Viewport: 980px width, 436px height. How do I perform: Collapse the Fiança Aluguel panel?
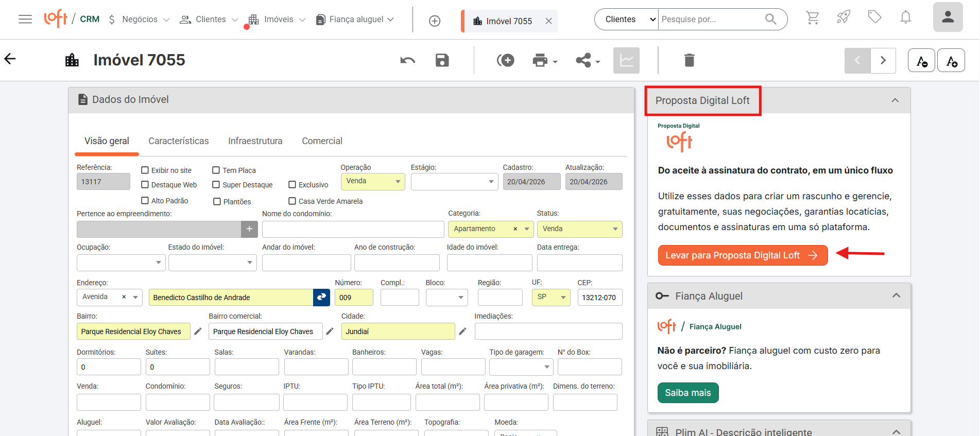click(896, 295)
